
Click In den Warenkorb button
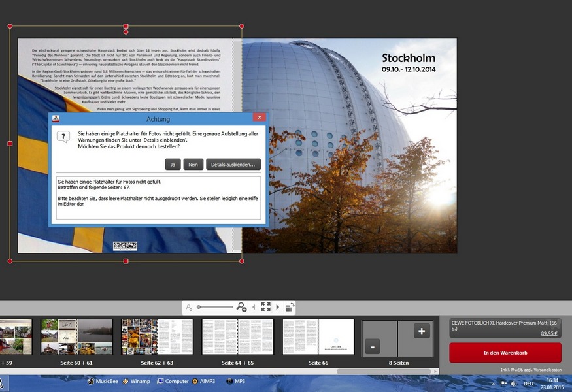(x=505, y=353)
